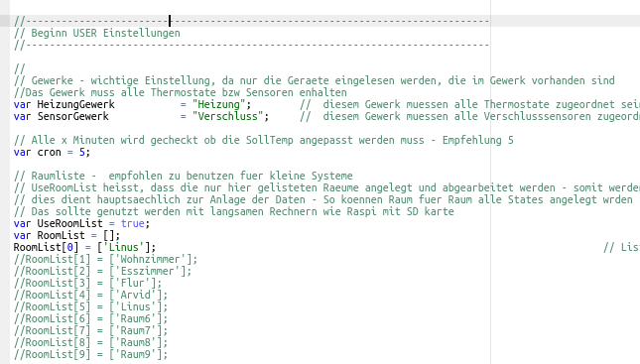
Task: Click the commented RoomList[4] Arvid line
Action: [x=90, y=295]
